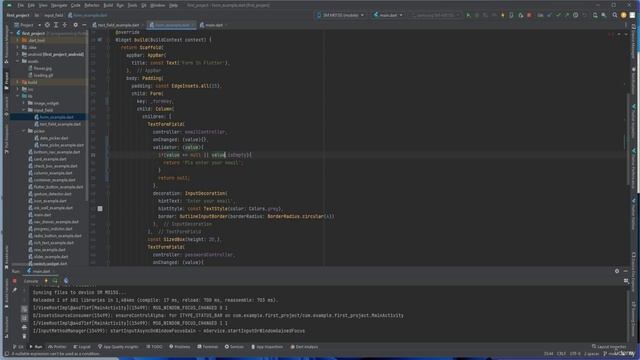Open the Profiler tool window

coord(57,347)
